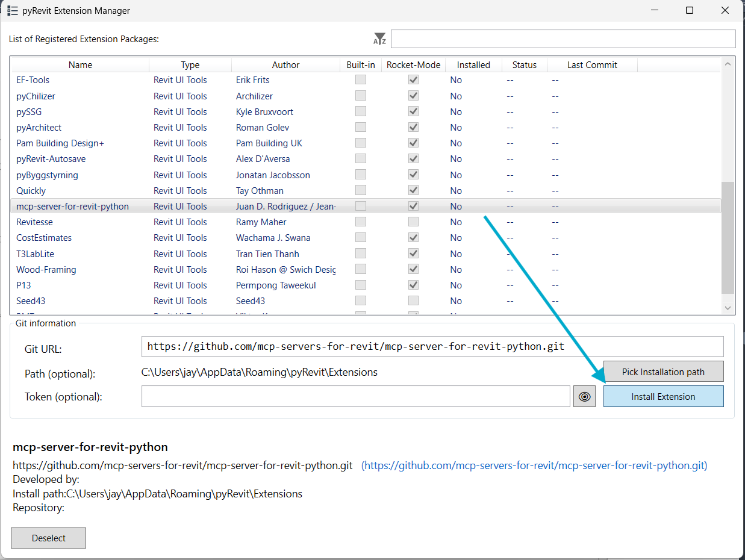Image resolution: width=745 pixels, height=560 pixels.
Task: Select the Wood-Framing extension row
Action: 366,269
